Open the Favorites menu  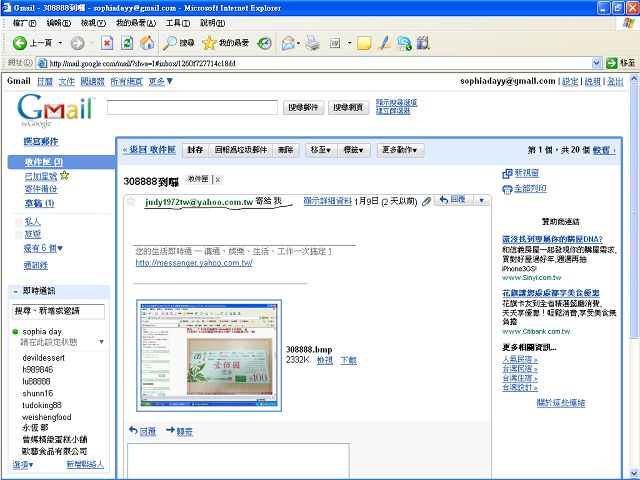click(x=136, y=23)
